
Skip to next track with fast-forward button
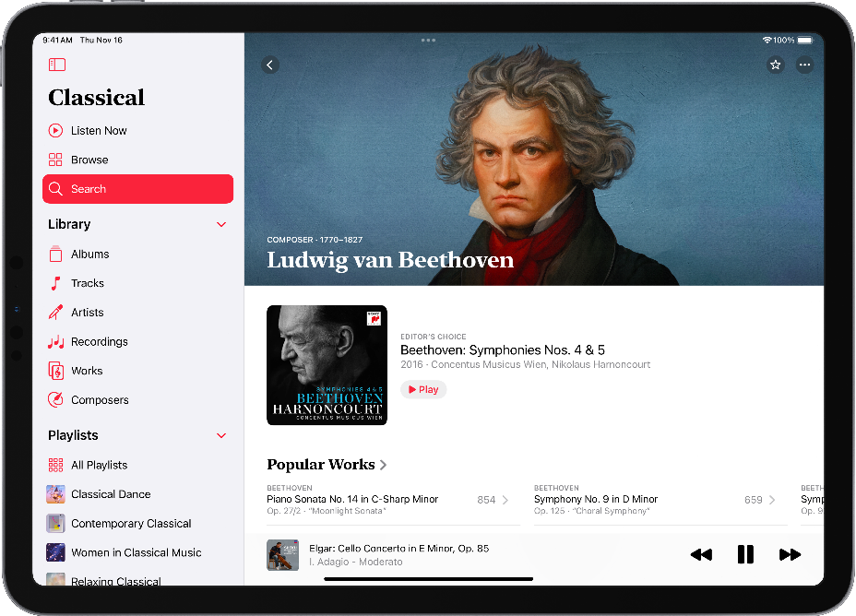[790, 555]
